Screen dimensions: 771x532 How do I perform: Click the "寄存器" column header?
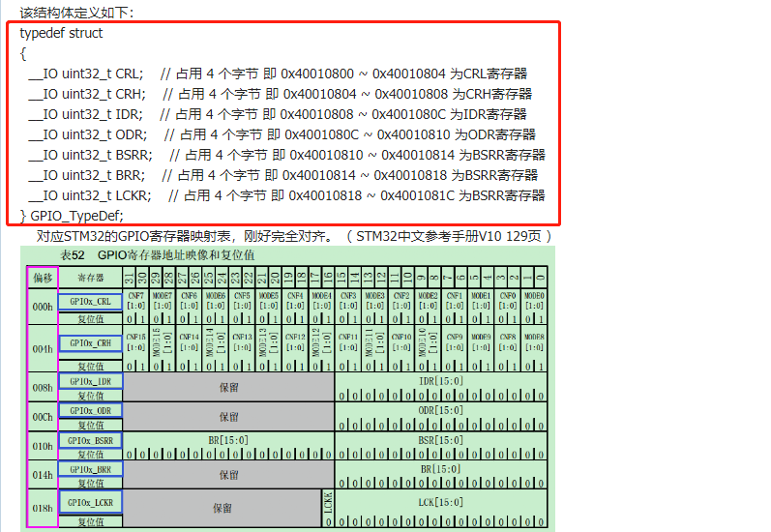tap(91, 278)
